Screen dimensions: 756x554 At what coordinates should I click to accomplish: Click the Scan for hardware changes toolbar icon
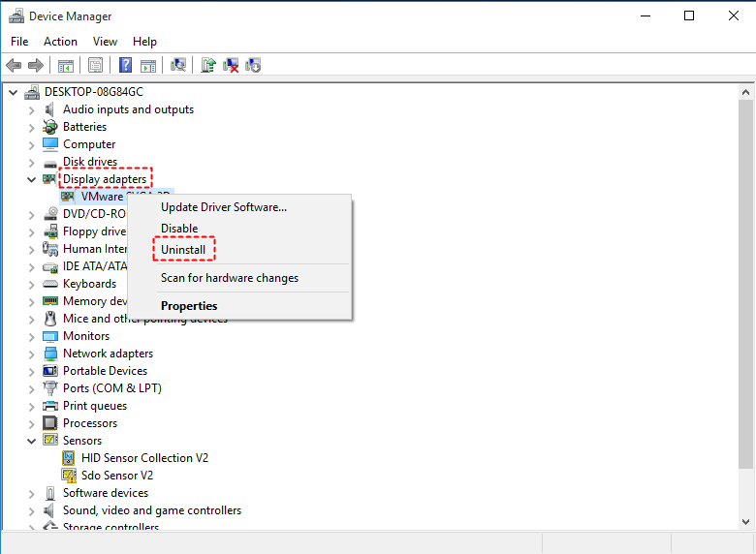[x=178, y=66]
